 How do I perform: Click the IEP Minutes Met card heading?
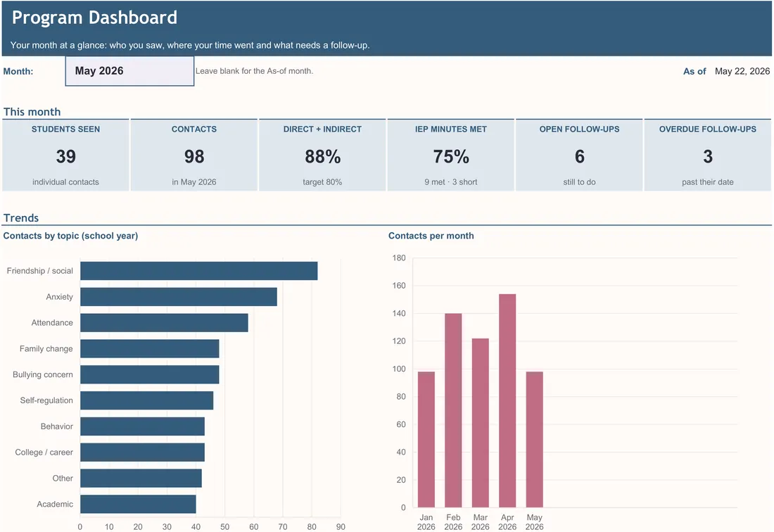pyautogui.click(x=450, y=129)
